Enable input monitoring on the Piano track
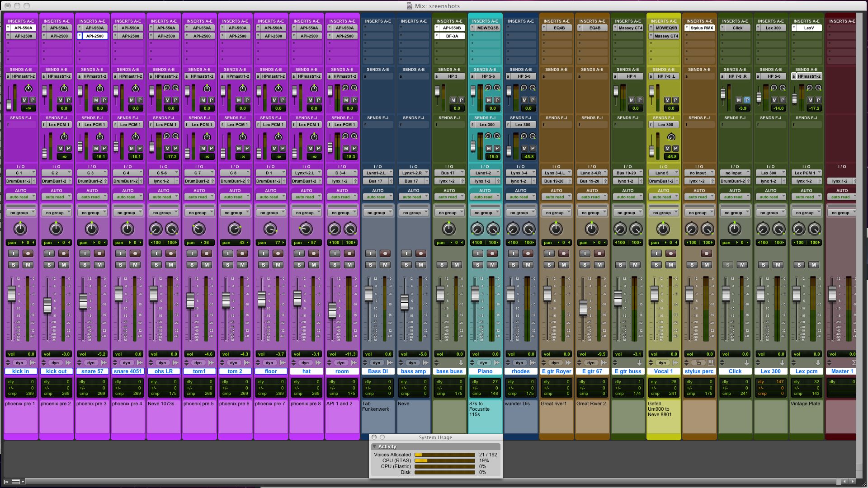The image size is (868, 488). click(477, 253)
